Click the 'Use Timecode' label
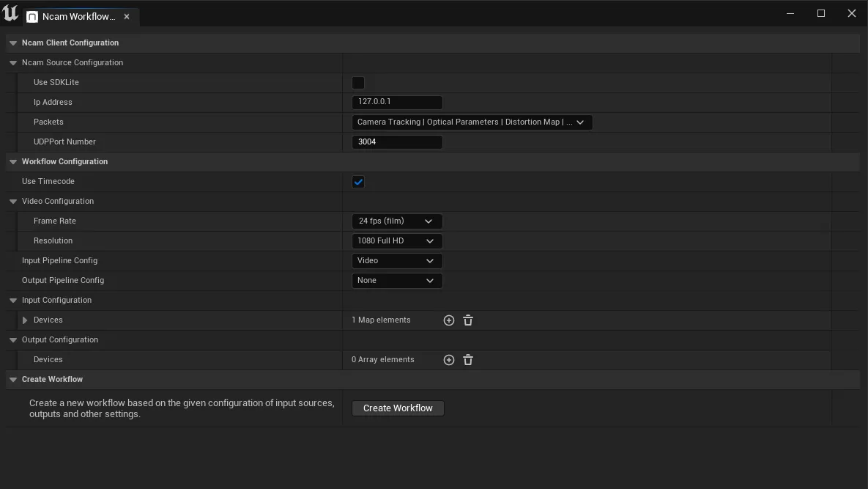Viewport: 868px width, 489px height. [48, 181]
